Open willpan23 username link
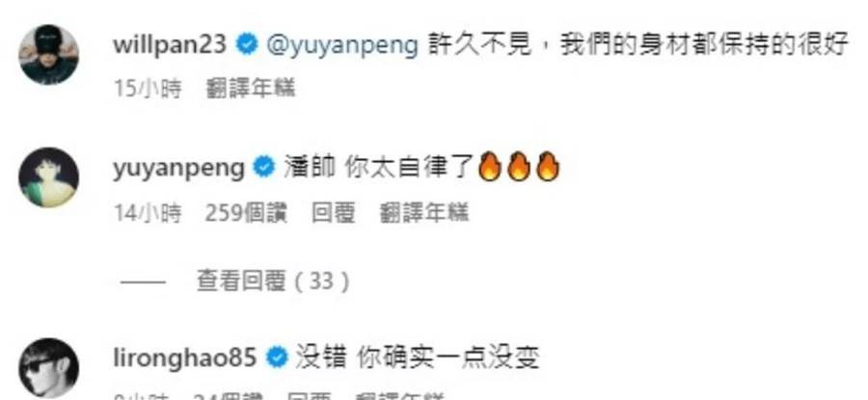 [x=170, y=44]
